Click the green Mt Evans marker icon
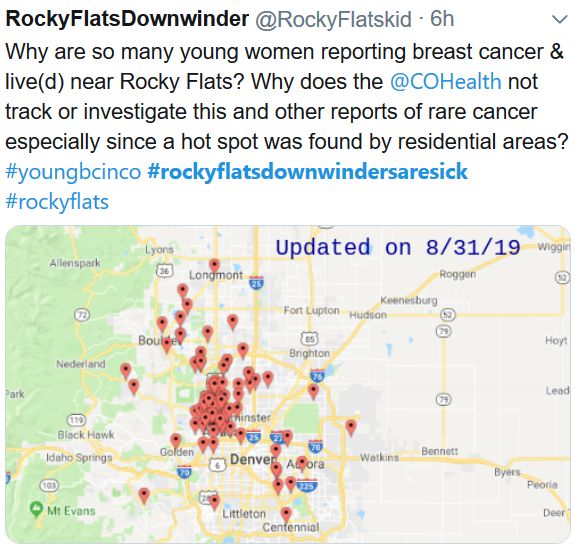This screenshot has width=575, height=549. pyautogui.click(x=36, y=509)
